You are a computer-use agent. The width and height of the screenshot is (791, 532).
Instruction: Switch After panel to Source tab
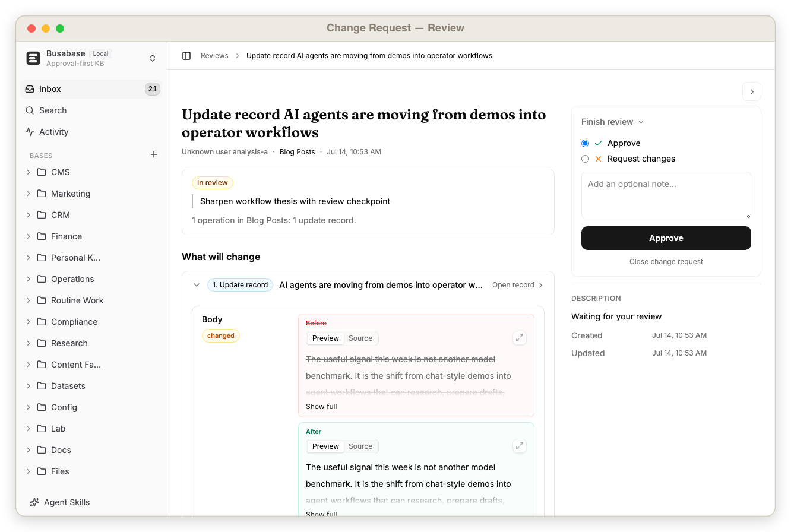point(360,446)
